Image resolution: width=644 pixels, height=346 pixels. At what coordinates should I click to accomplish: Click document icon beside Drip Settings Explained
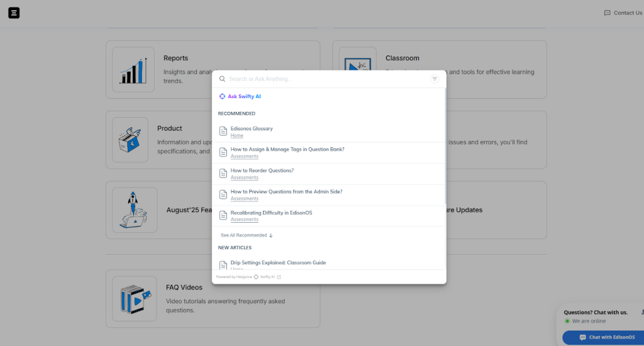click(223, 265)
